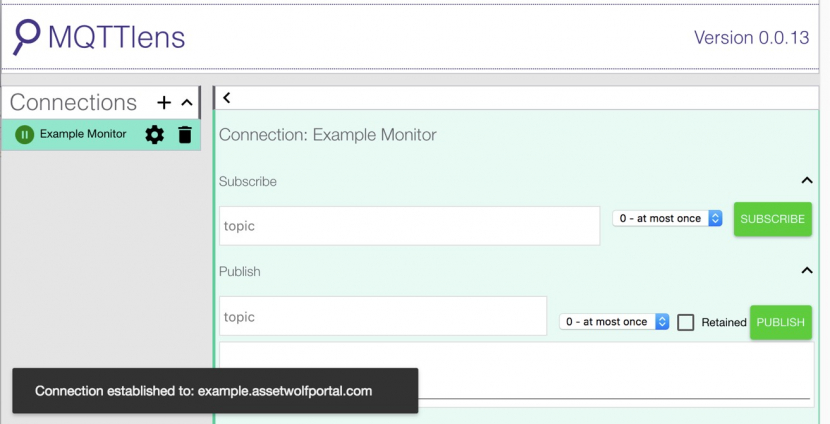Collapse the Publish section
This screenshot has width=830, height=424.
click(807, 270)
